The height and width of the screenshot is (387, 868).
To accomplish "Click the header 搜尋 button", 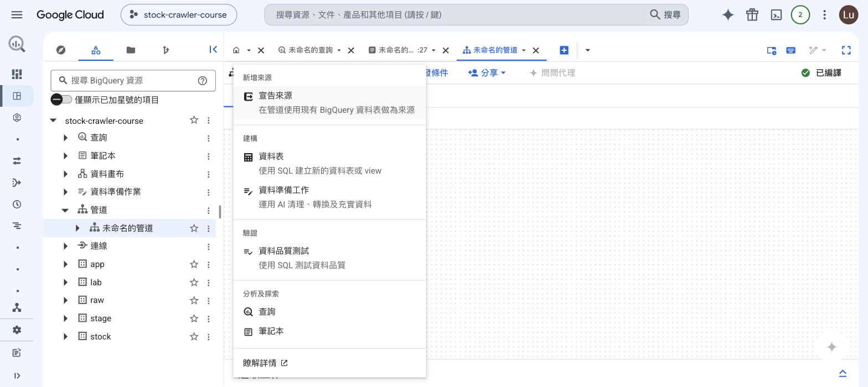I will (x=665, y=15).
